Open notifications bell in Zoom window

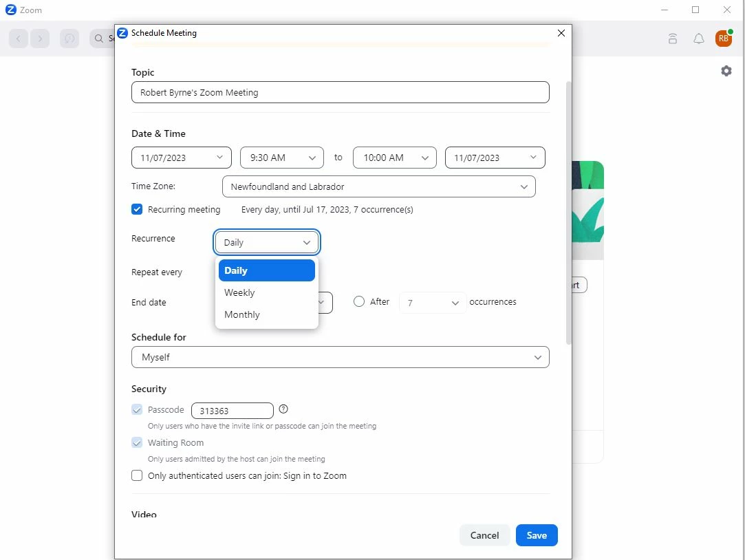click(698, 39)
